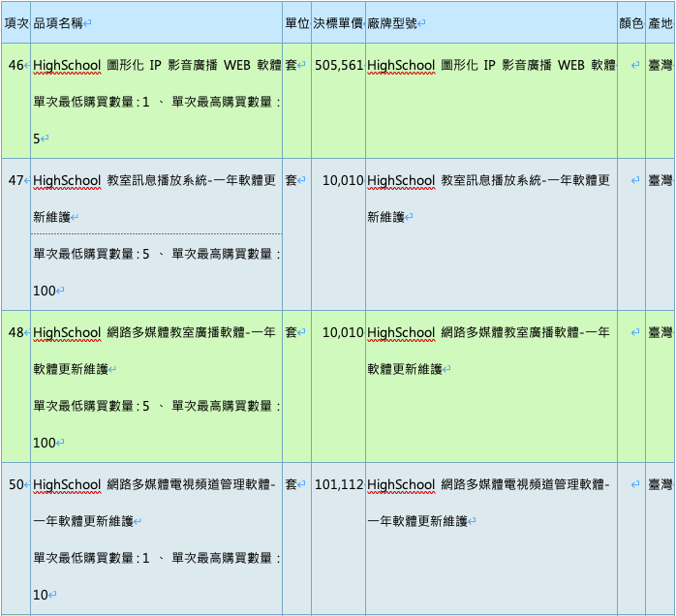Click row 50 product name 網路多媒體電視頻道管理軟體
The image size is (676, 616).
click(x=188, y=484)
